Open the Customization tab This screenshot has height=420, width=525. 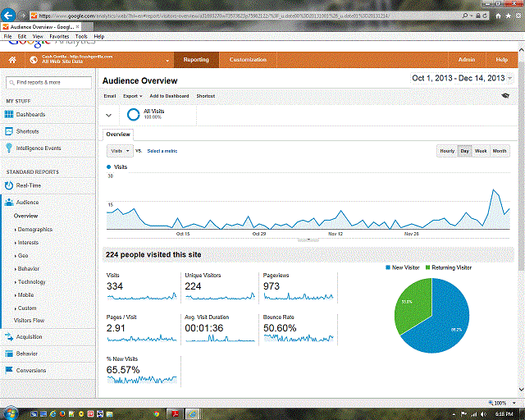pyautogui.click(x=248, y=60)
